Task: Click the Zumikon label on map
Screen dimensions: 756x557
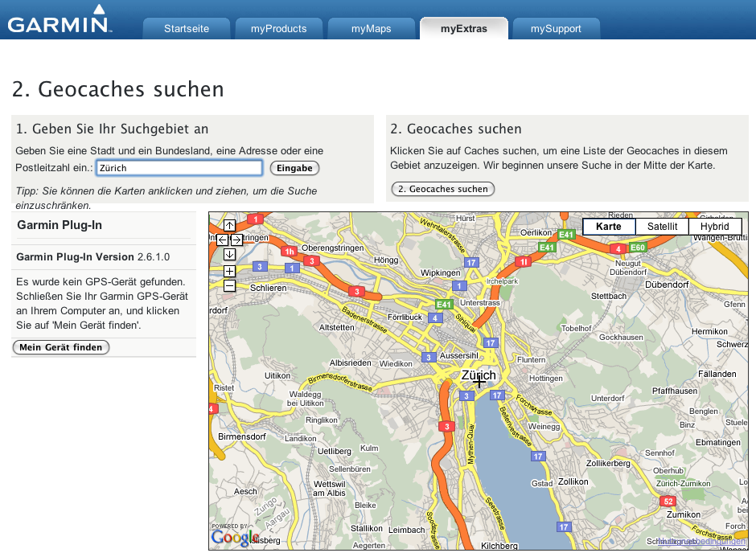Action: 683,514
